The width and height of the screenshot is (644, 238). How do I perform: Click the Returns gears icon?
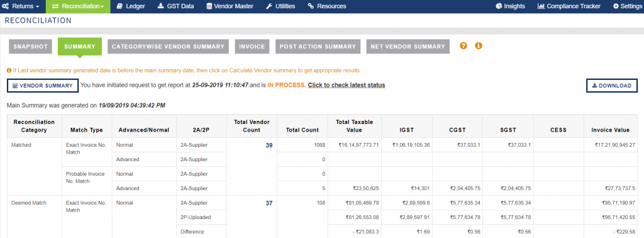(6, 6)
